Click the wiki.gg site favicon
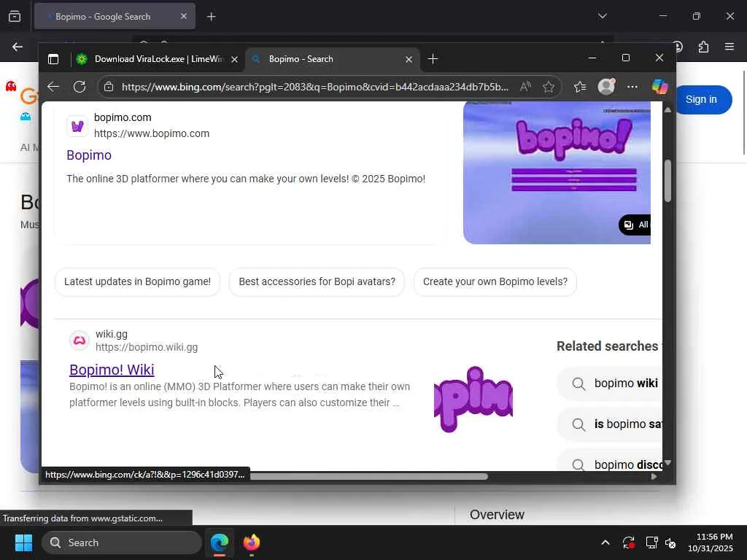This screenshot has height=560, width=747. pos(80,341)
